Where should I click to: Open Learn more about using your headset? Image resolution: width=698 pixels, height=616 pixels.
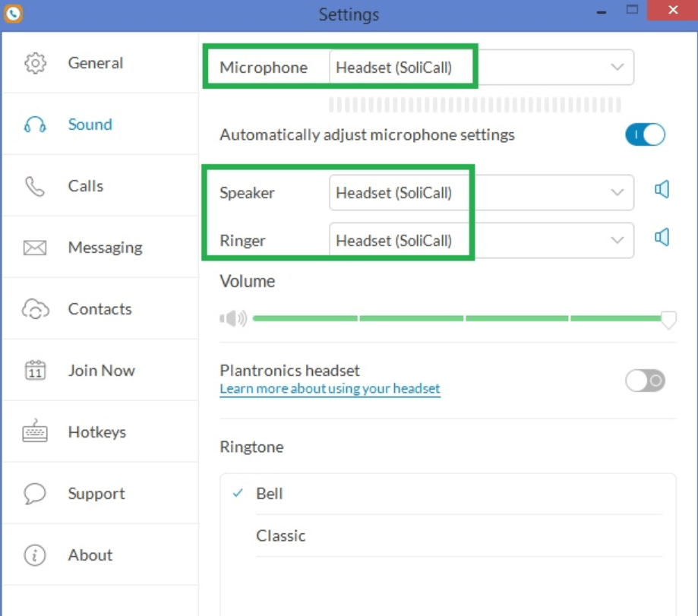pos(330,389)
